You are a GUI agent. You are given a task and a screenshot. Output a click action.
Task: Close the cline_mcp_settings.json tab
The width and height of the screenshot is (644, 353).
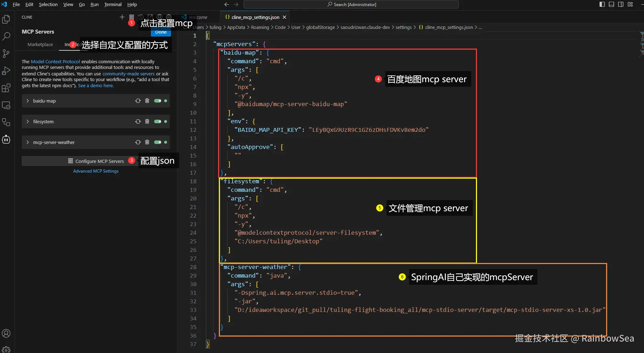coord(284,17)
